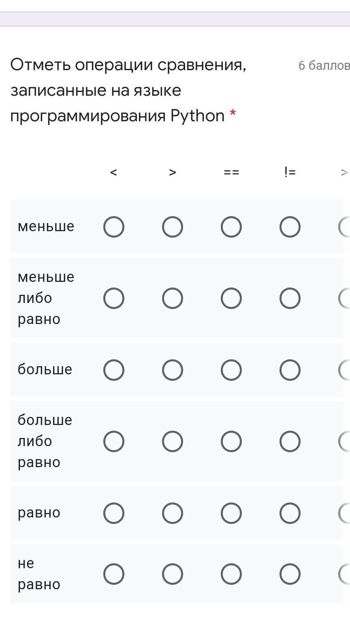Select '!=' for the 'не равно' row
Viewport: 350px width, 644px height.
pos(290,574)
